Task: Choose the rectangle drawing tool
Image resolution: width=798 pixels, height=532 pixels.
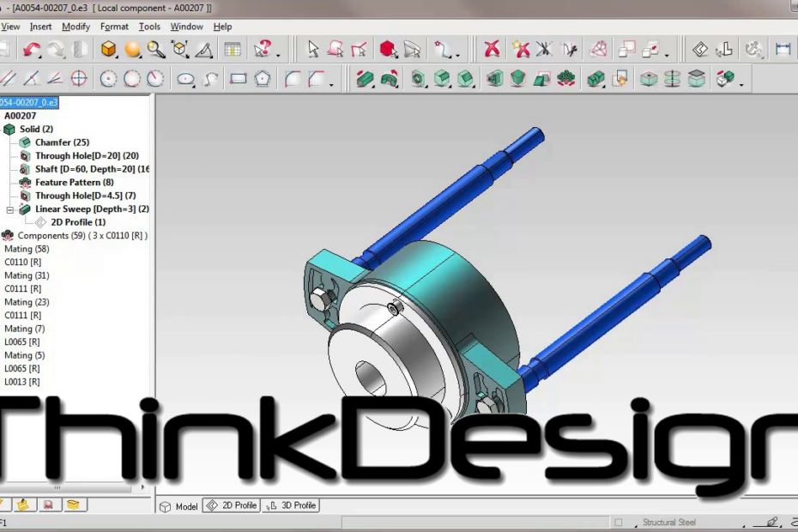Action: (x=239, y=78)
